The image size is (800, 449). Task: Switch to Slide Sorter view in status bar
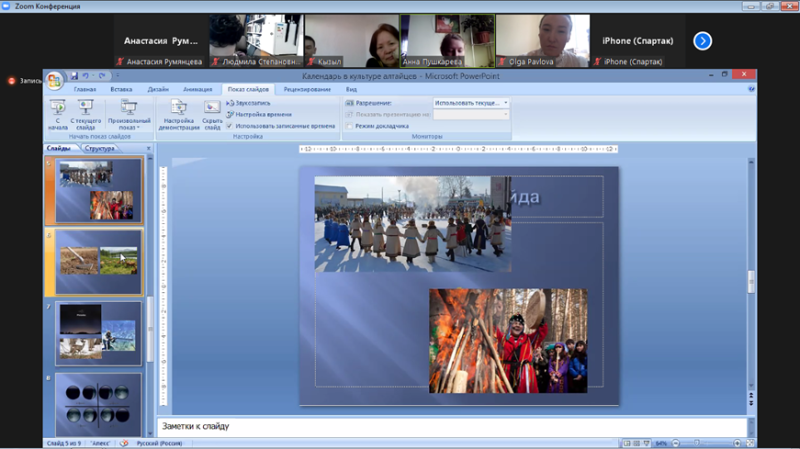point(636,443)
